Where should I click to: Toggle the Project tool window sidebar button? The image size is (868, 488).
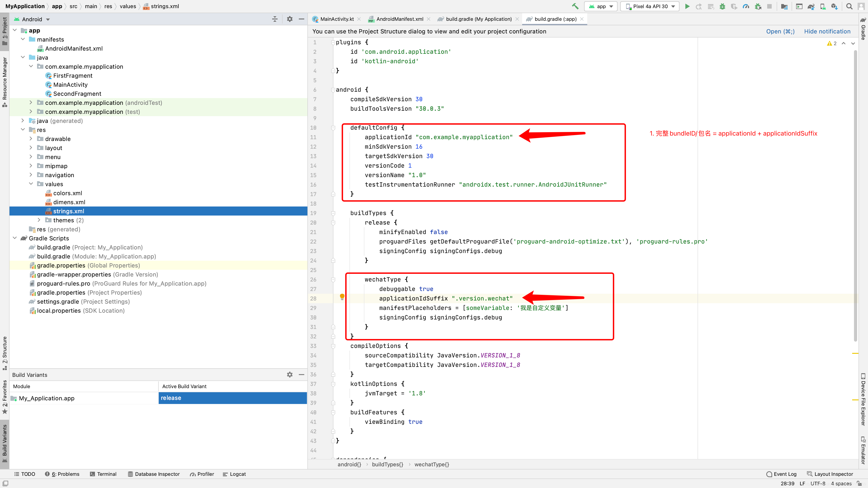[x=5, y=31]
